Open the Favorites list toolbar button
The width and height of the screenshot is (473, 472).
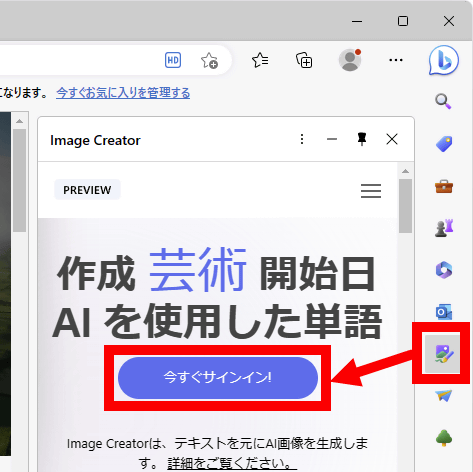click(260, 60)
